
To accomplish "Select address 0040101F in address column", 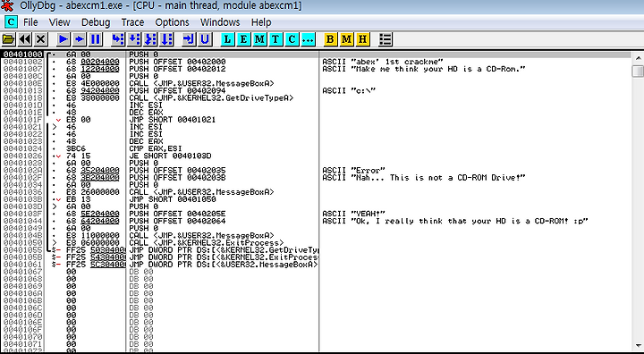I will pos(22,120).
